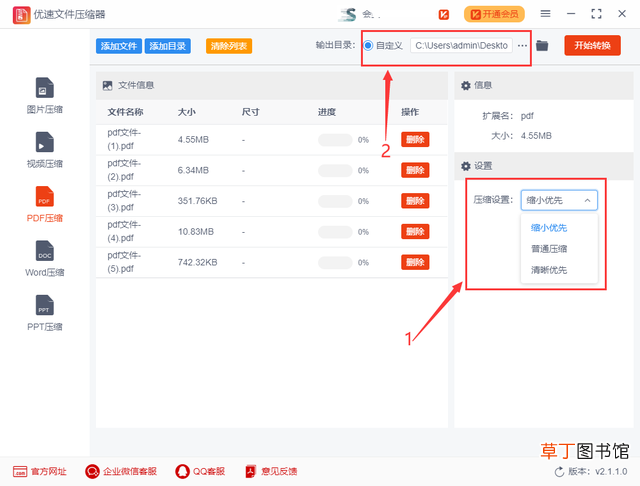The width and height of the screenshot is (640, 486).
Task: Click the 文件名称 column header
Action: pos(125,112)
